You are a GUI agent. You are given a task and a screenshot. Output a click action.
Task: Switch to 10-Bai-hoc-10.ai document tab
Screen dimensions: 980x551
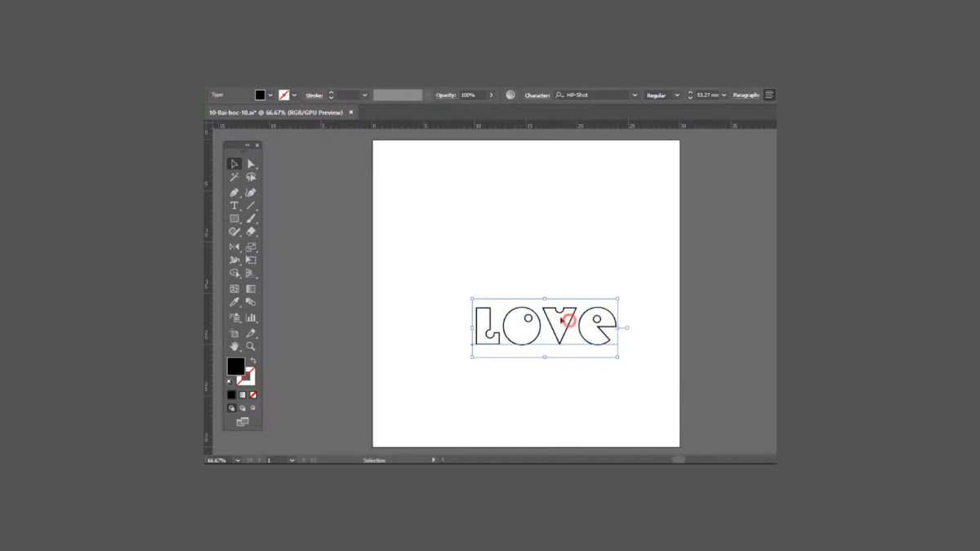[x=278, y=113]
